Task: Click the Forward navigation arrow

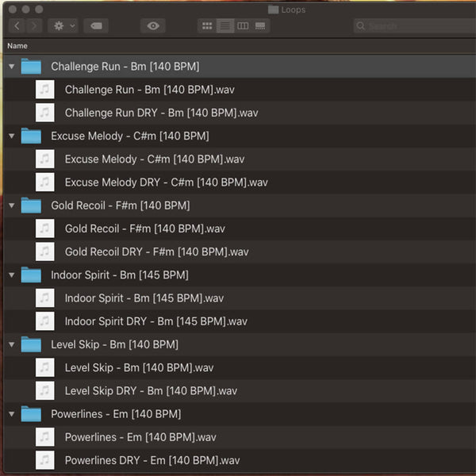Action: click(34, 25)
